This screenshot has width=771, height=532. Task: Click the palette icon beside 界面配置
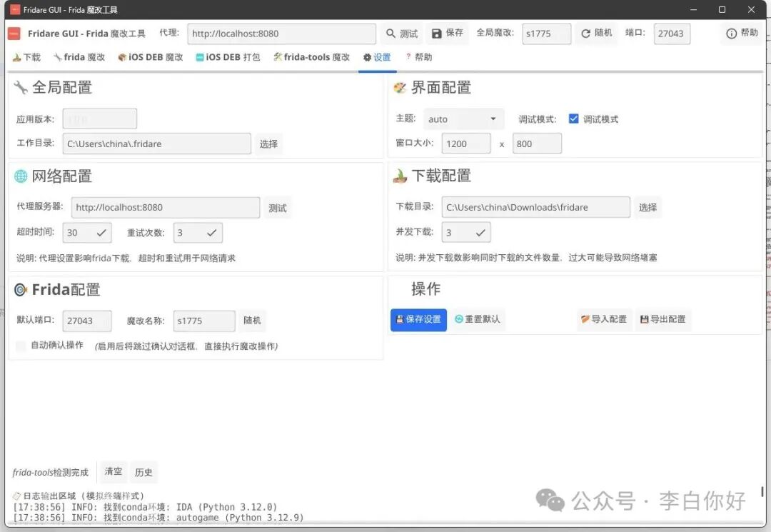pyautogui.click(x=400, y=88)
